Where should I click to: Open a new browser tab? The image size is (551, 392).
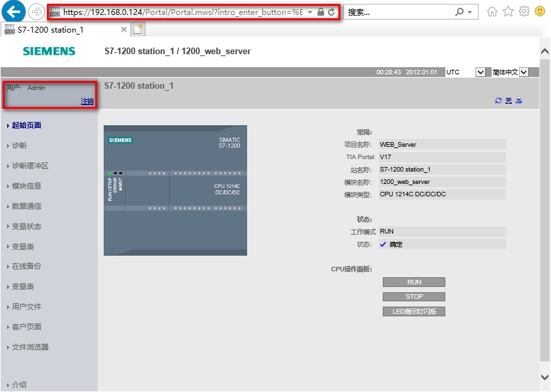coord(138,29)
